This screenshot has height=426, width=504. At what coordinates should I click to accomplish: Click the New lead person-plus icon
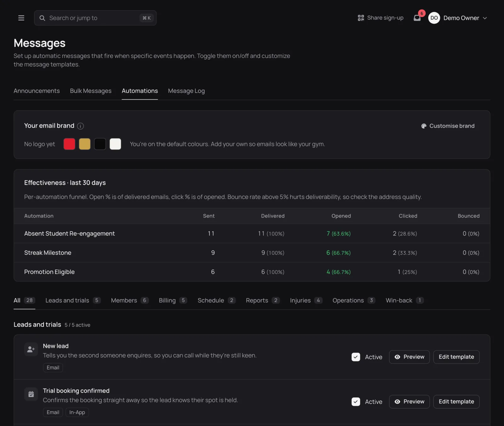[31, 349]
